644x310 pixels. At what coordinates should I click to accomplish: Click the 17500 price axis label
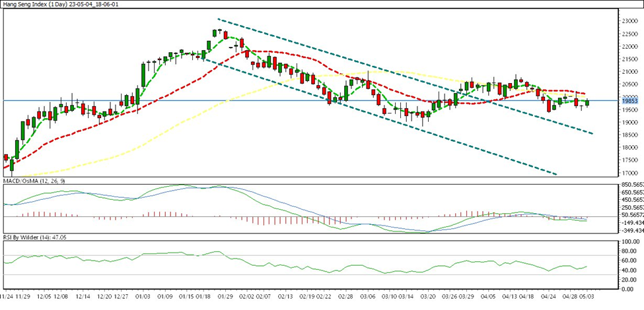pyautogui.click(x=630, y=160)
